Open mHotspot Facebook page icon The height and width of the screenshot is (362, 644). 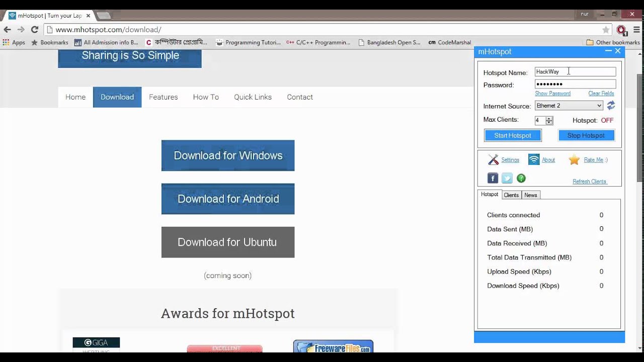pos(493,178)
